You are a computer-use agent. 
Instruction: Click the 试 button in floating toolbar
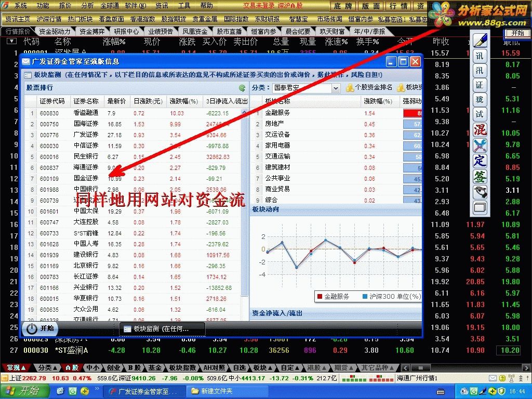click(480, 114)
